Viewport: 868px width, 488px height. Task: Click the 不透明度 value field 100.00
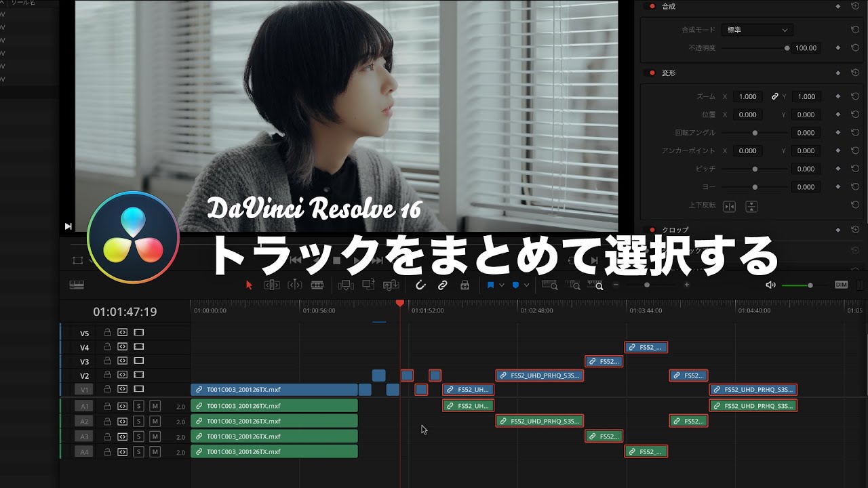pos(806,48)
